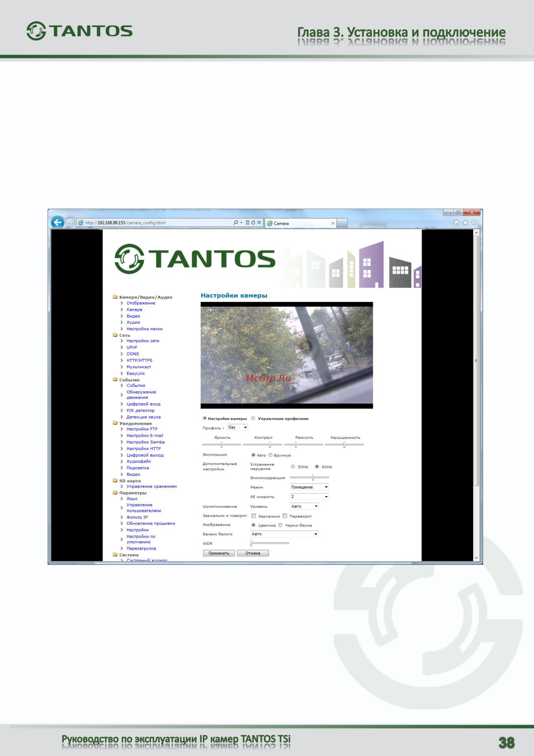Select Черно-белое image mode
Screen dimensions: 534x756
tap(280, 525)
